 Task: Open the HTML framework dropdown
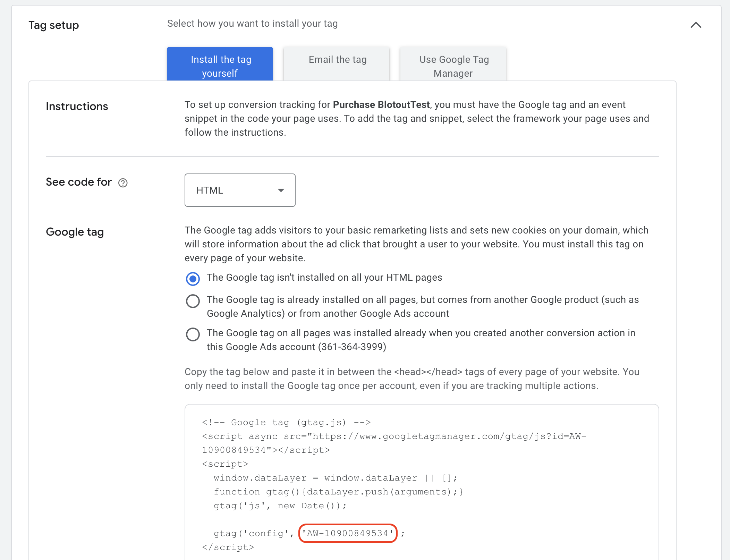click(x=239, y=190)
